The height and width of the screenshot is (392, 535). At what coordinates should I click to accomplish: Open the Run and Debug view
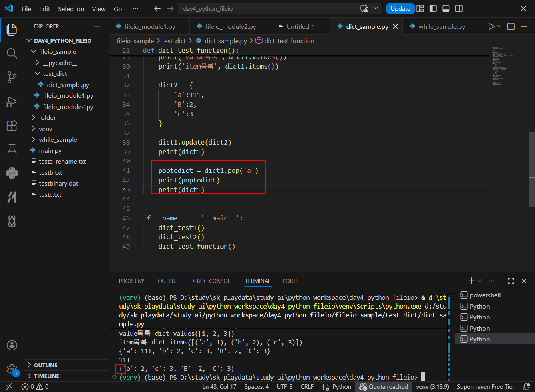pos(12,102)
